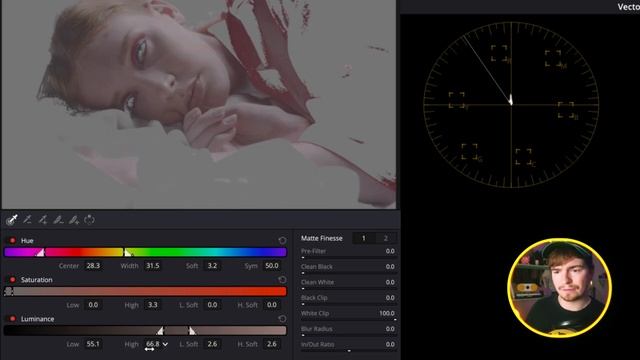640x360 pixels.
Task: Select the picker subtract eyedropper tool
Action: (x=28, y=220)
